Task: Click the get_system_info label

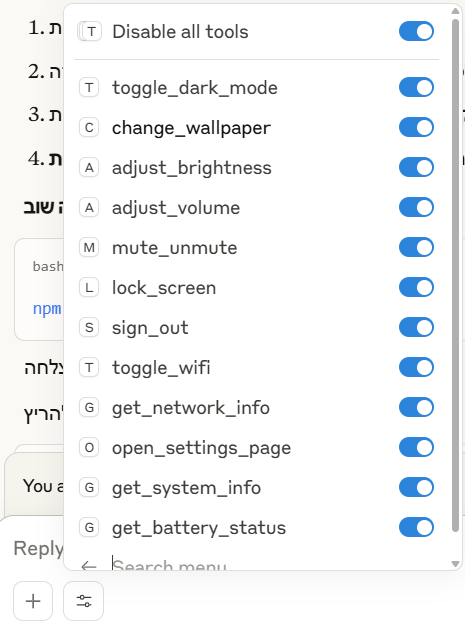Action: tap(186, 488)
